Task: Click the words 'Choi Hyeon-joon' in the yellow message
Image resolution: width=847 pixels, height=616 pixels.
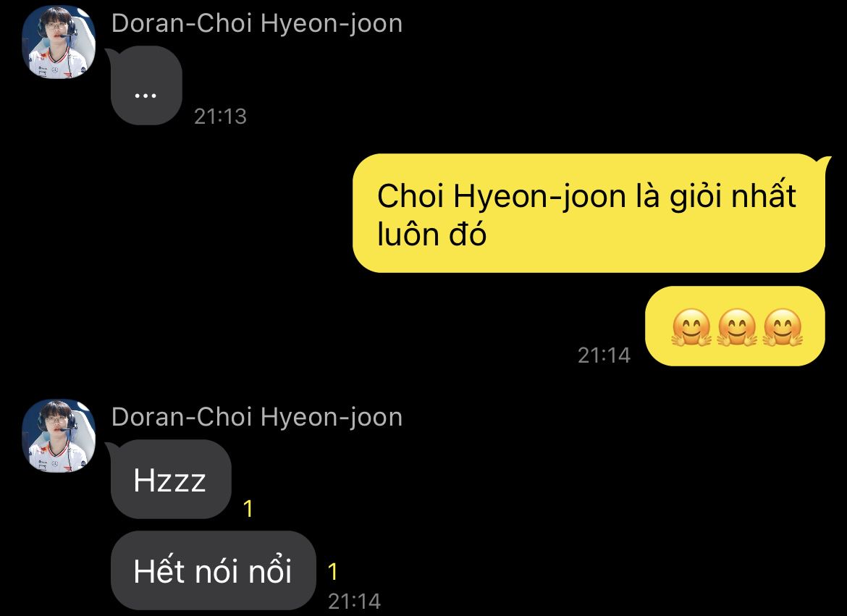Action: pos(502,196)
